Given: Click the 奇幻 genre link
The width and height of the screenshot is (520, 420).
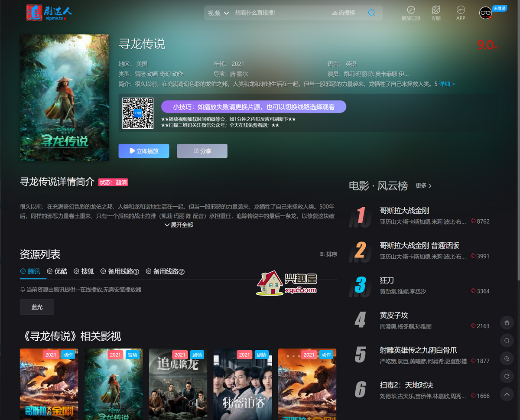Looking at the screenshot, I should (x=165, y=74).
